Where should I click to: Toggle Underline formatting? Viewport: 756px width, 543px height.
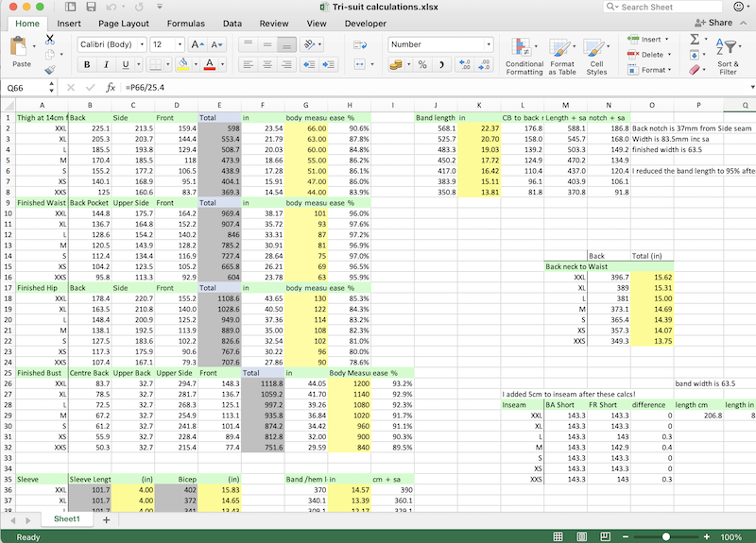click(x=126, y=64)
